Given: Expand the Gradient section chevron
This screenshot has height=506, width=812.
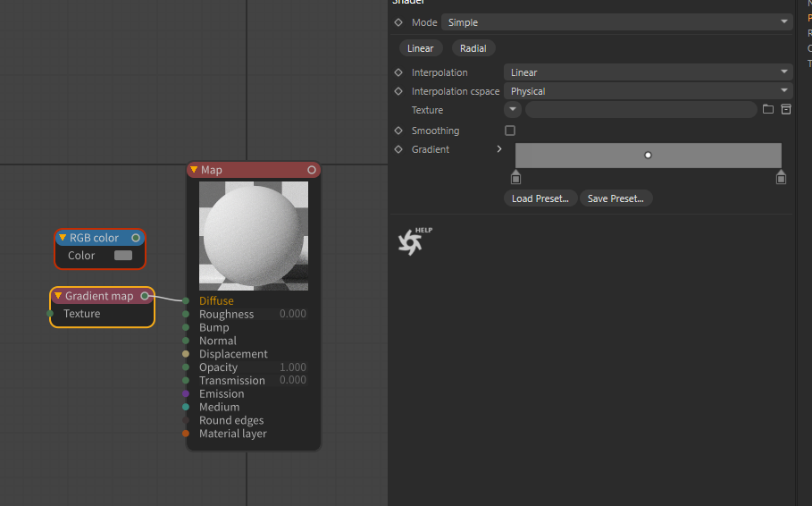Looking at the screenshot, I should point(499,148).
